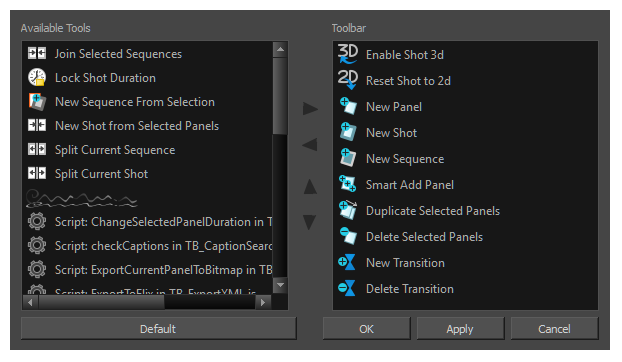Viewport: 622px width, 362px height.
Task: Click the Apply button
Action: (460, 329)
